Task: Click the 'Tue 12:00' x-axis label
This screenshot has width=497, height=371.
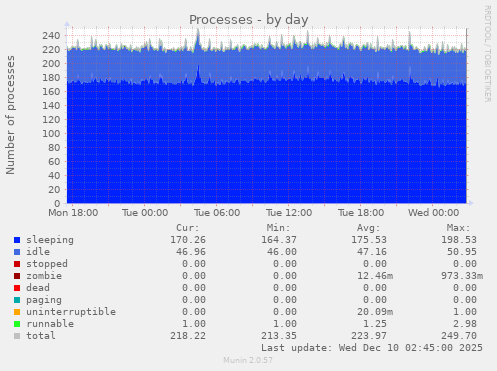Action: (289, 213)
